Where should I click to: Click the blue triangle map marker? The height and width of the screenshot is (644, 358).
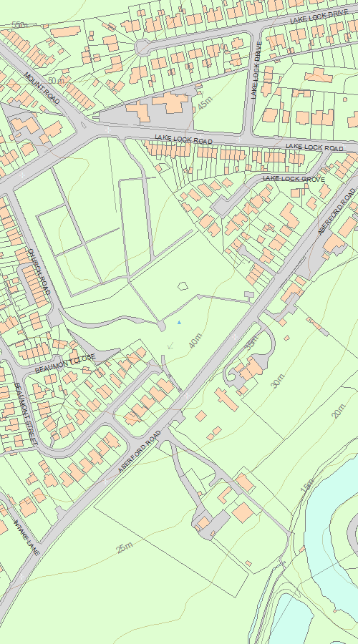tap(179, 323)
